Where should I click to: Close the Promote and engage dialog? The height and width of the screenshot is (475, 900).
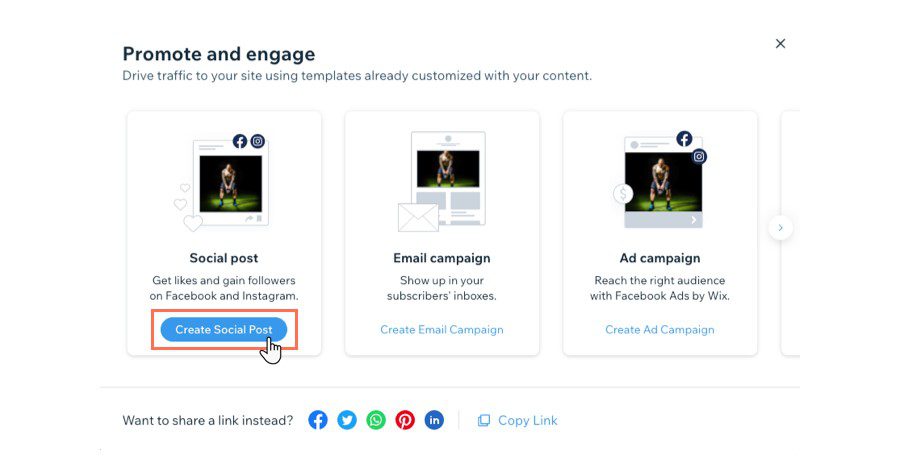[x=781, y=44]
